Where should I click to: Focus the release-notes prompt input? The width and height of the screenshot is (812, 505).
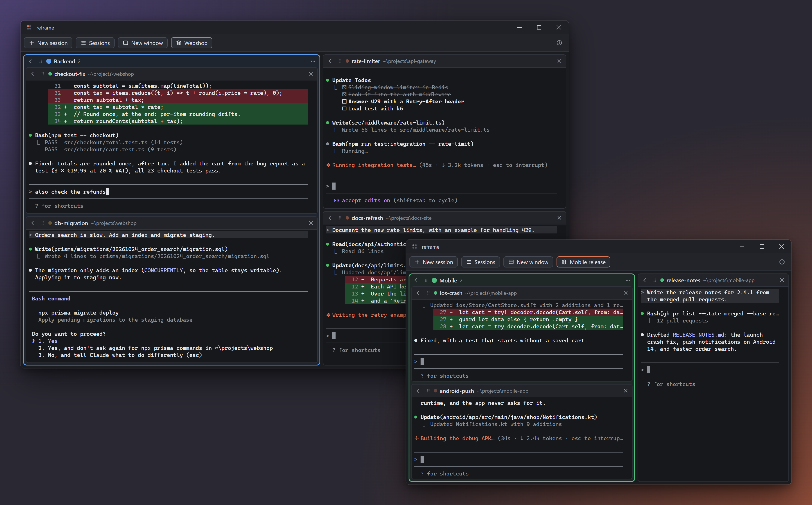(710, 370)
